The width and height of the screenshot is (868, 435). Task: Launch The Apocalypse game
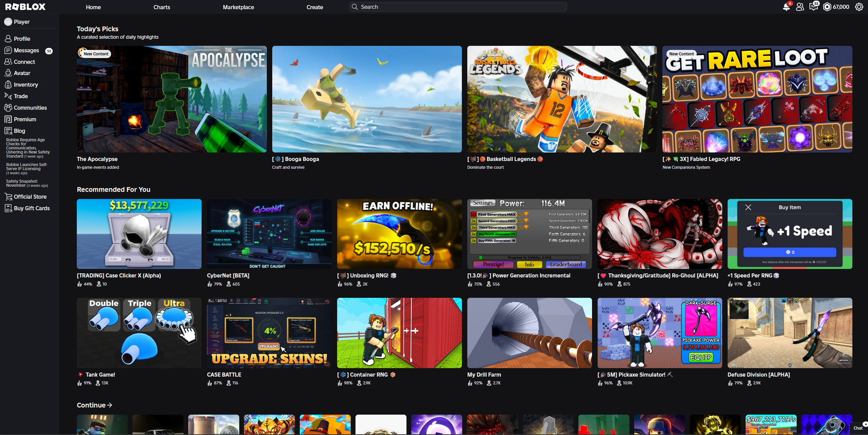pos(172,99)
